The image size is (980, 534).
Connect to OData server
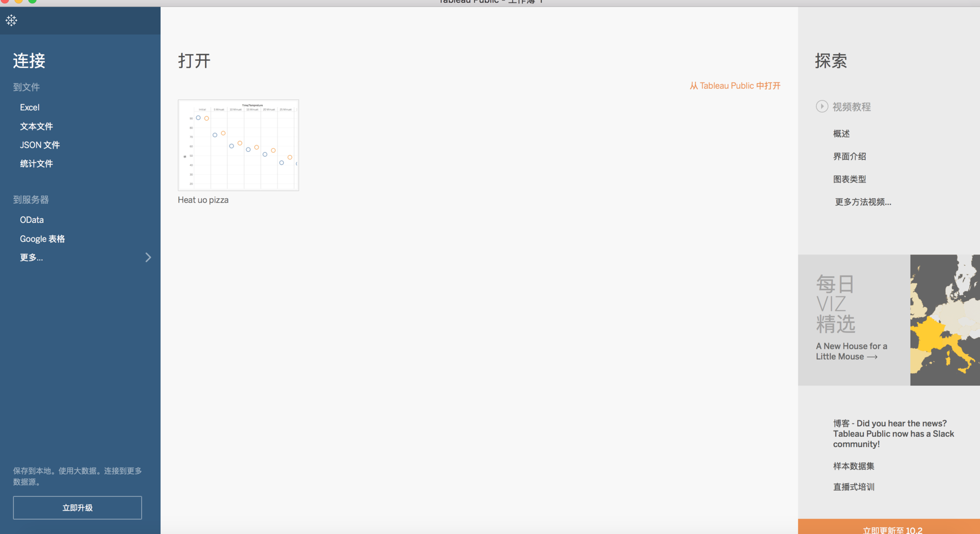(32, 220)
